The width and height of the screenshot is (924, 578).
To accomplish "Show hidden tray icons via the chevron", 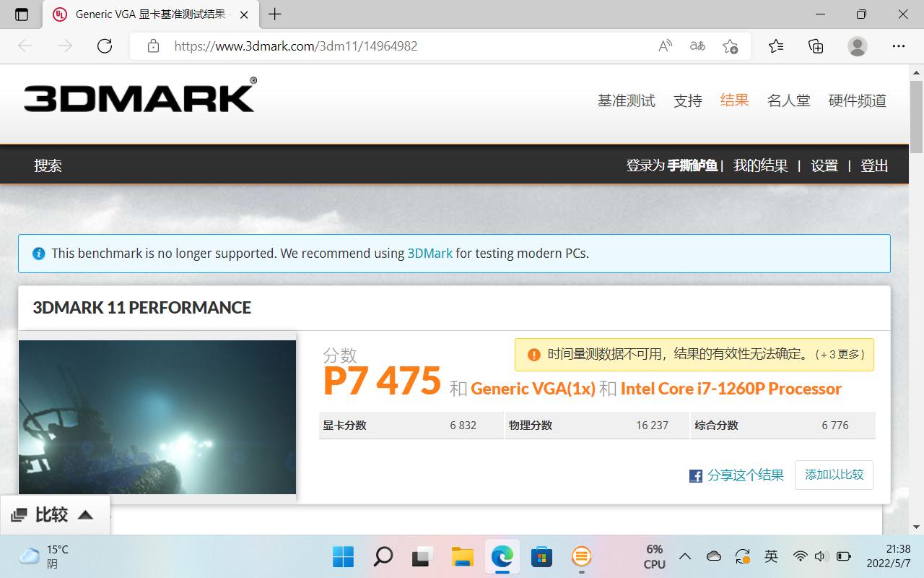I will coord(685,556).
